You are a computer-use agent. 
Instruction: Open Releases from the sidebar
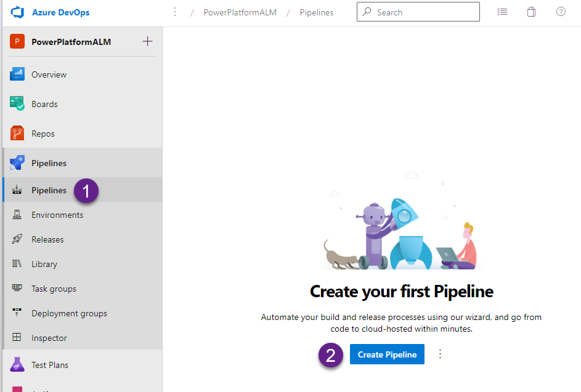[47, 239]
